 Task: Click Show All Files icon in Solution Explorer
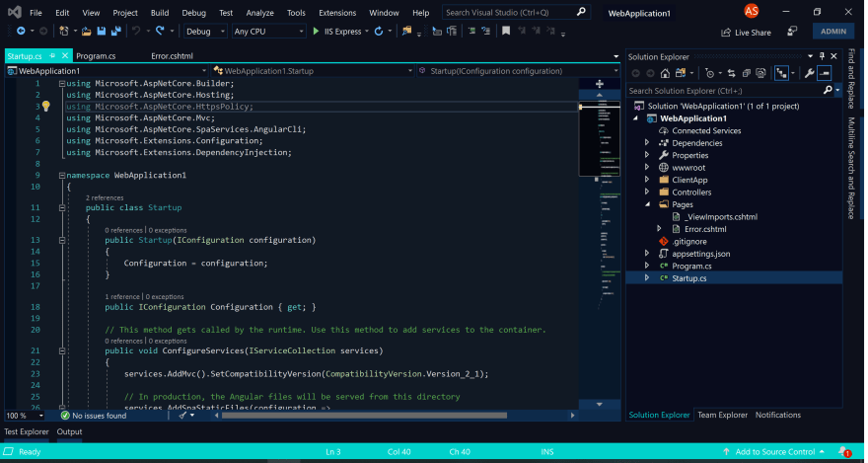pyautogui.click(x=760, y=73)
